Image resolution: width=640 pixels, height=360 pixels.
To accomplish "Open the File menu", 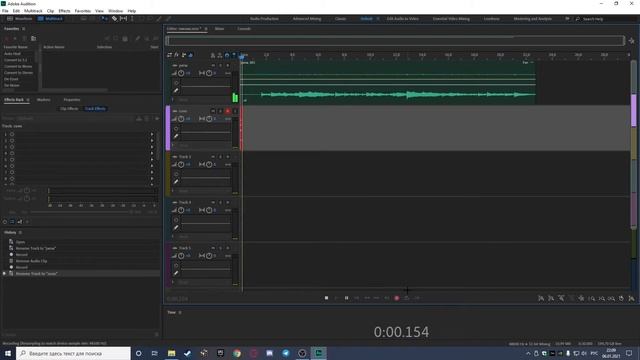I will coord(5,11).
